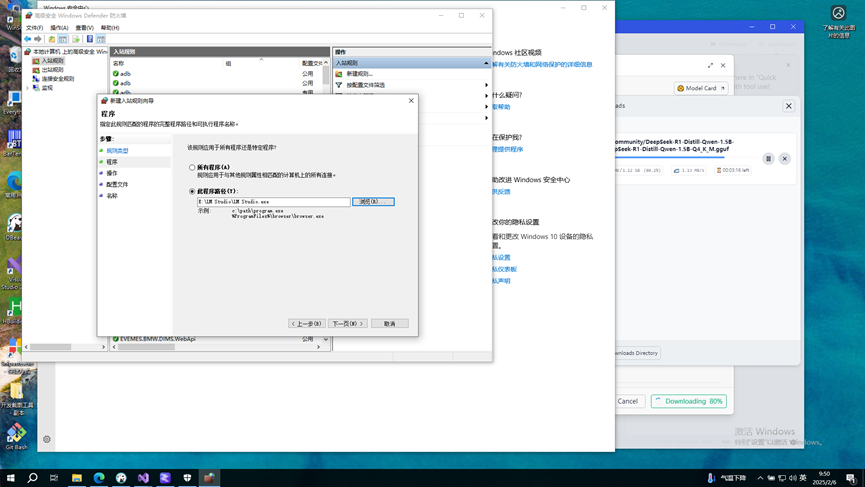This screenshot has height=487, width=865.
Task: Click the show/hide console tree toolbar icon
Action: tap(63, 39)
